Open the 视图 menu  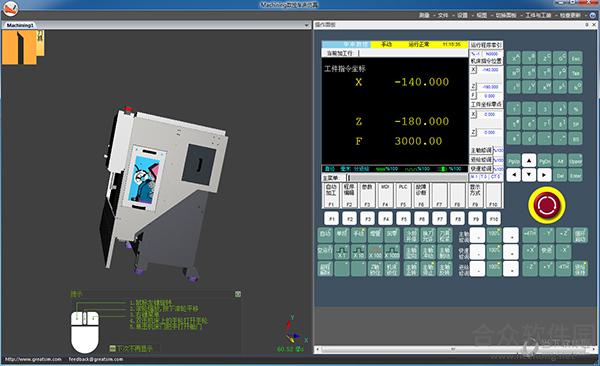pyautogui.click(x=481, y=15)
